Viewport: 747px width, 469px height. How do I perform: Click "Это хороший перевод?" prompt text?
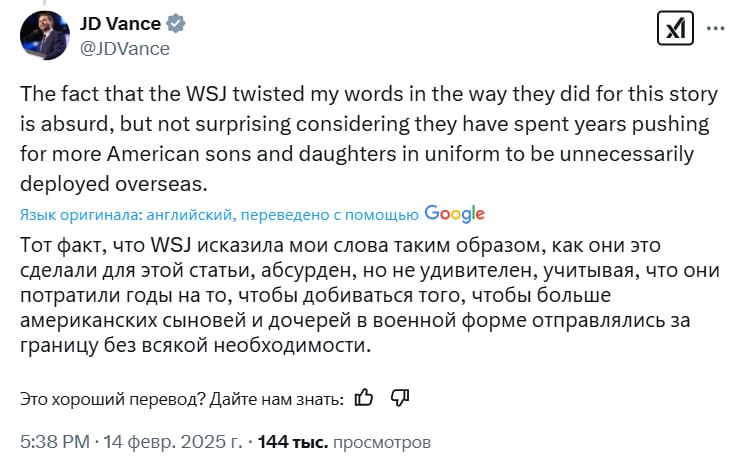pyautogui.click(x=110, y=398)
